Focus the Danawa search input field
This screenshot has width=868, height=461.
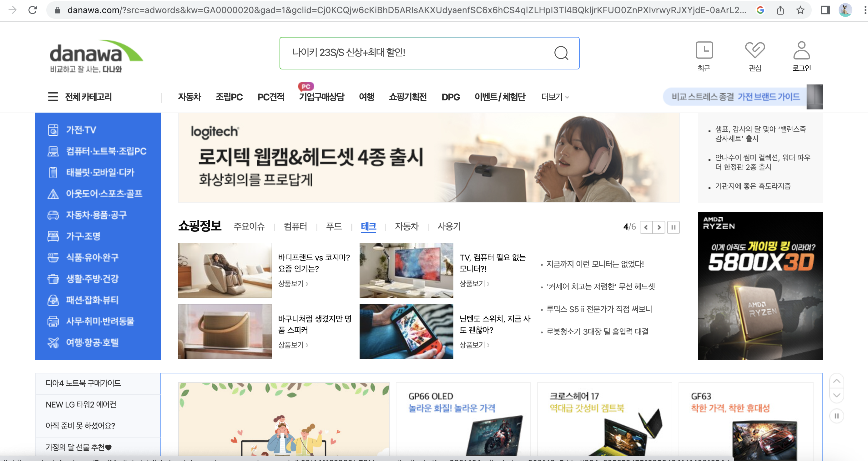point(414,53)
